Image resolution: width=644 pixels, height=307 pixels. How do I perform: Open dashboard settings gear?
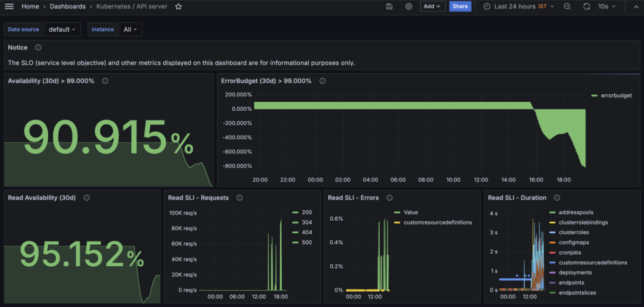coord(409,6)
